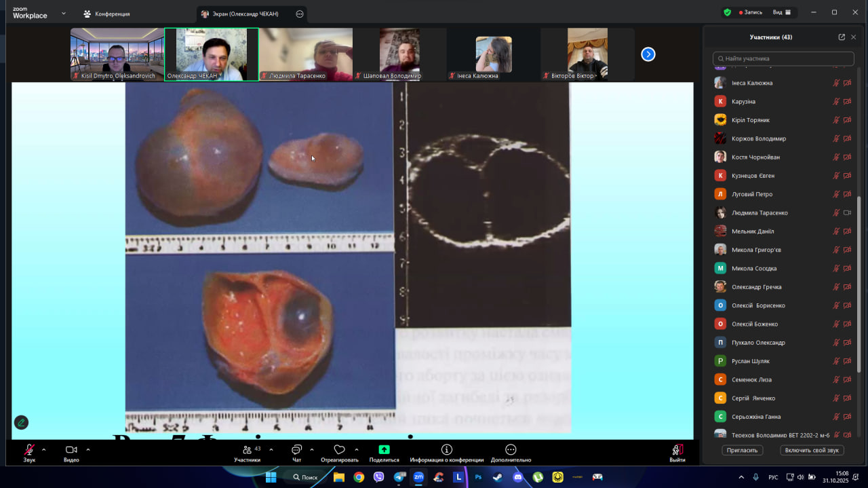Viewport: 868px width, 488px height.
Task: Click the Пригласить invite button
Action: (743, 450)
